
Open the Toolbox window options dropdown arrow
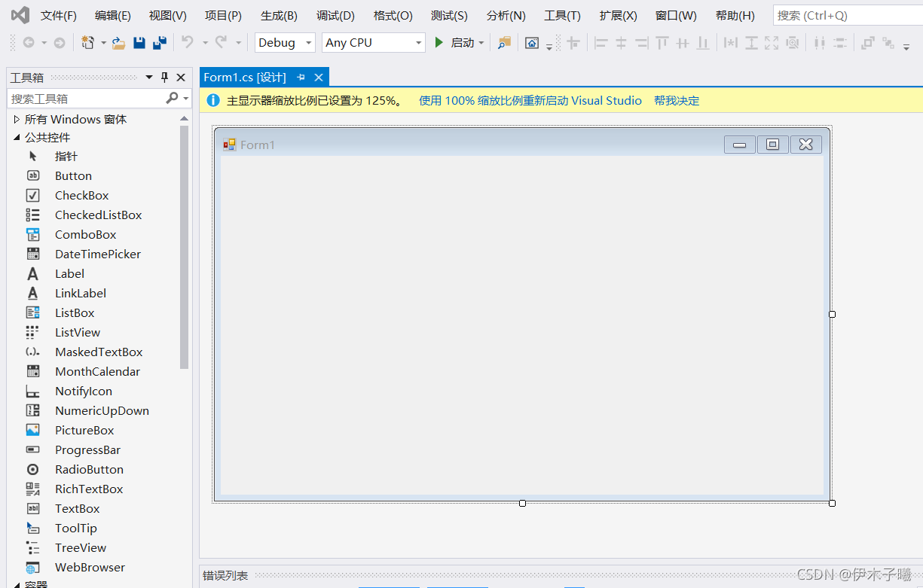(149, 78)
